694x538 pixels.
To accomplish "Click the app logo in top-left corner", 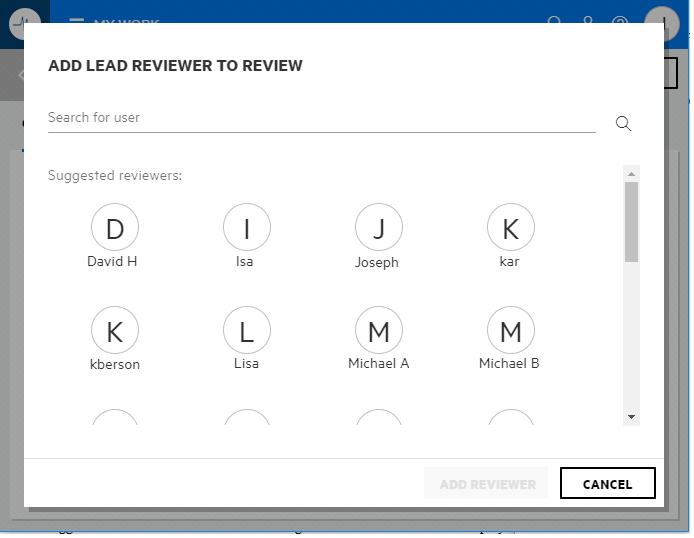I will 25,21.
